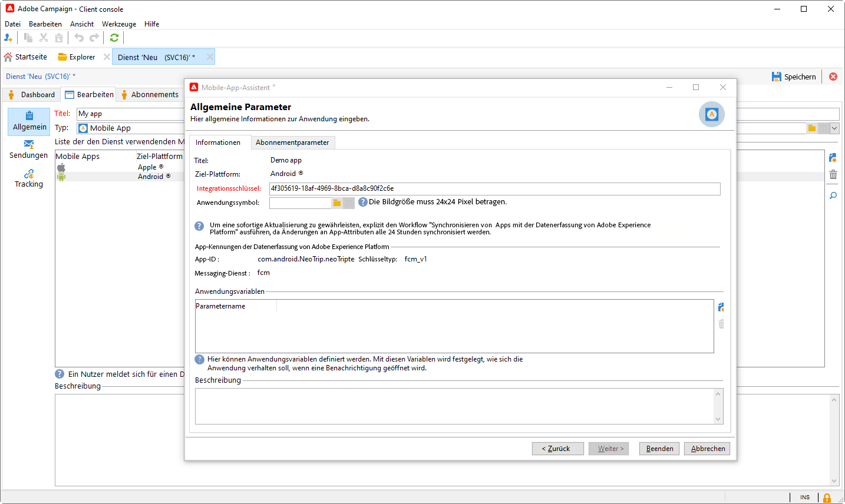
Task: Click the add mobile app icon beside the list
Action: click(x=833, y=158)
